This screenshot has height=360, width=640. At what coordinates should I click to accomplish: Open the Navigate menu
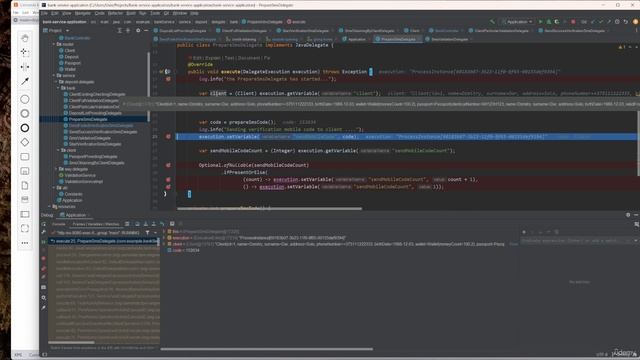coord(82,13)
